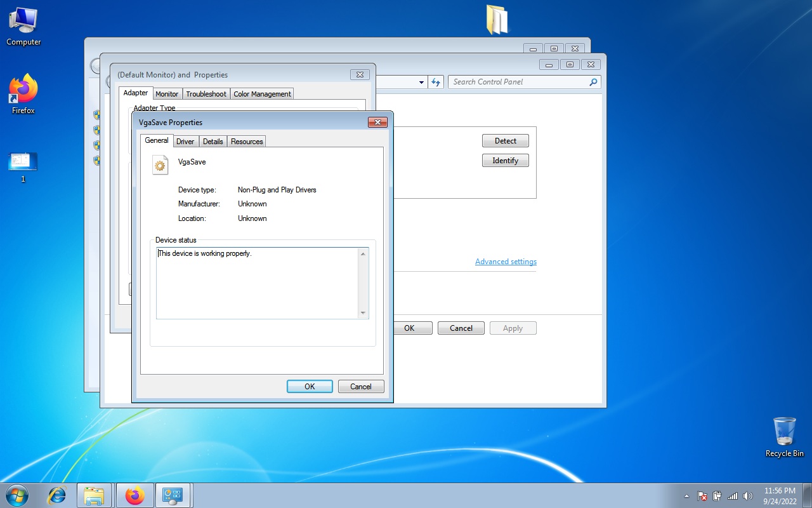The height and width of the screenshot is (508, 812).
Task: Click the refresh button beside address bar
Action: pos(436,82)
